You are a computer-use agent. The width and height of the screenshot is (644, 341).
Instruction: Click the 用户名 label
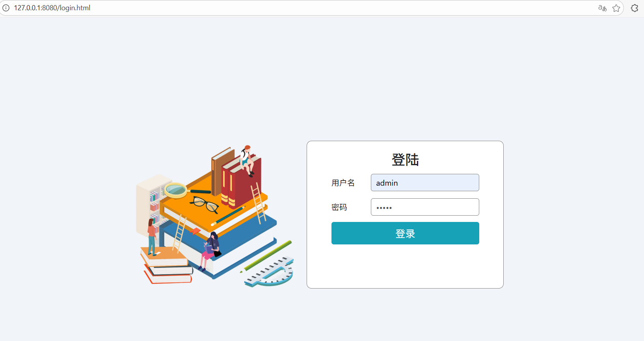click(343, 183)
